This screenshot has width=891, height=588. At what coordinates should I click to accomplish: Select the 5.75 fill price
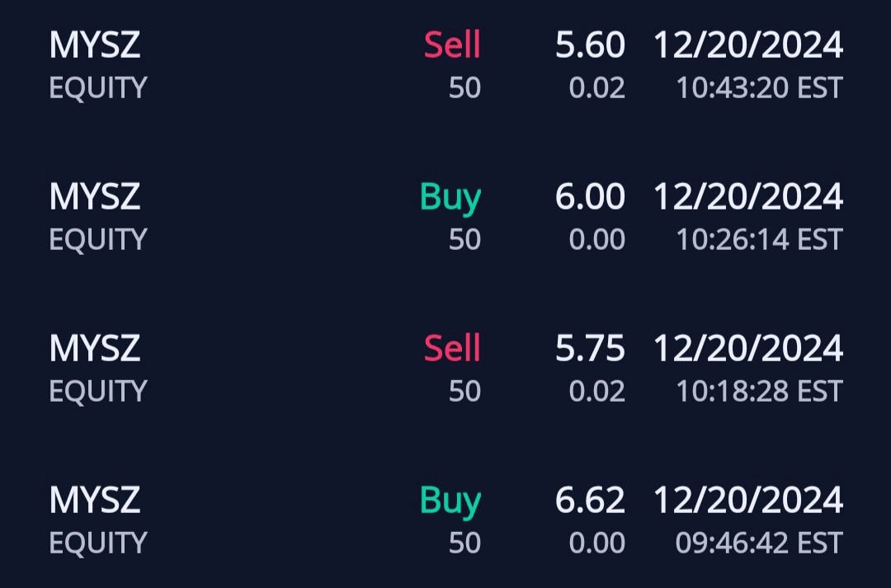(590, 348)
